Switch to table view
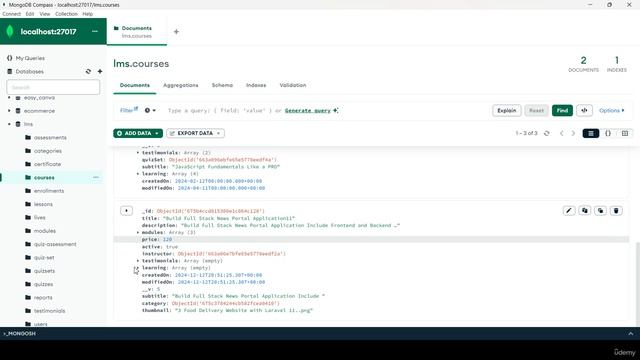Screen dimensions: 640x360 (x=625, y=133)
